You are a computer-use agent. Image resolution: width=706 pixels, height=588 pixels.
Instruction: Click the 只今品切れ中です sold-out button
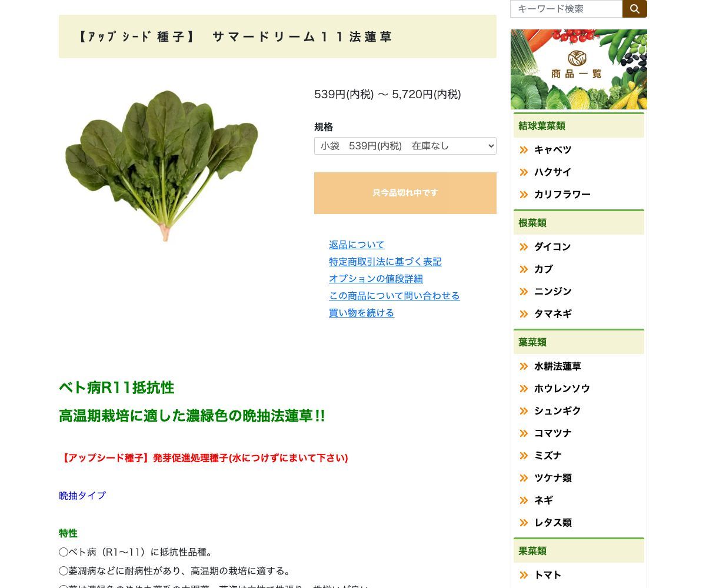[x=405, y=193]
